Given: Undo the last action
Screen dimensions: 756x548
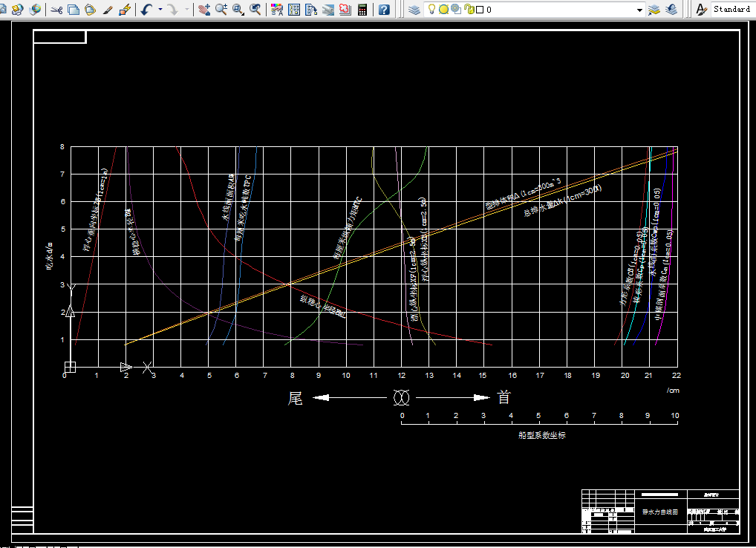Looking at the screenshot, I should tap(147, 9).
